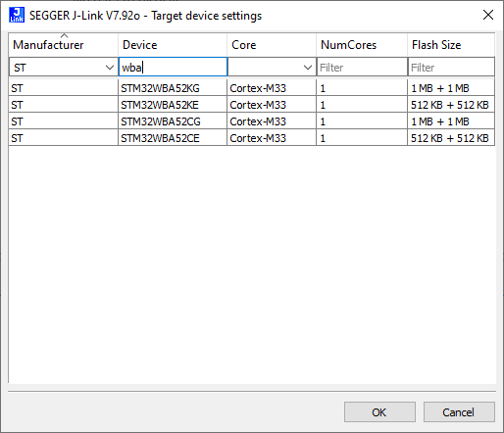Click Cortex-M33 in the STM32WBA52CG row
504x433 pixels.
pyautogui.click(x=272, y=121)
